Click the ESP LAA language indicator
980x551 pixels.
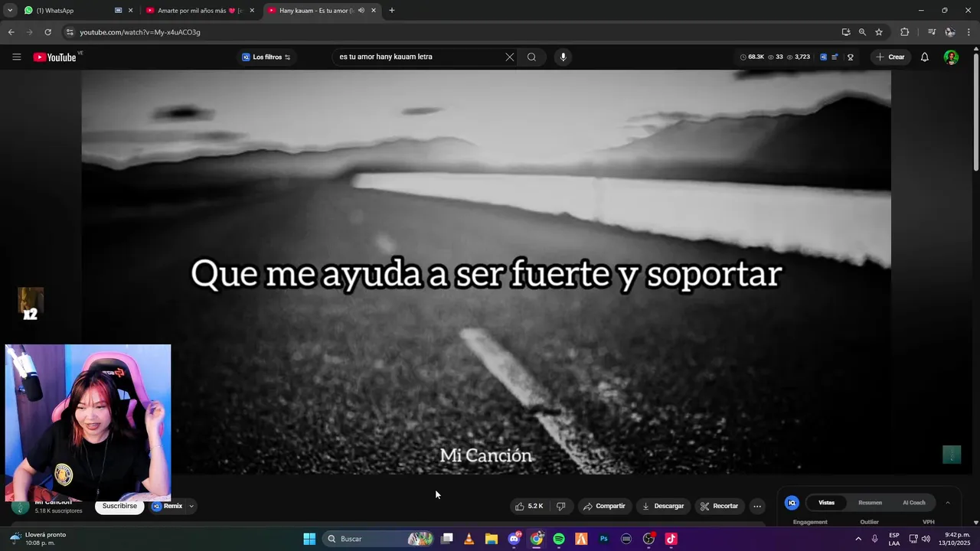coord(894,539)
